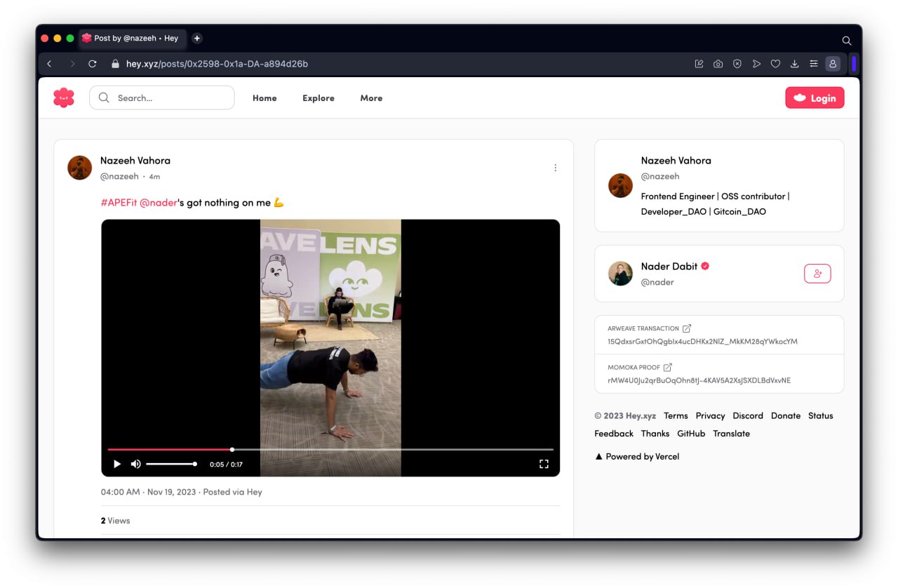Screen dimensions: 898x588
Task: Click the address bar lock icon
Action: click(116, 64)
